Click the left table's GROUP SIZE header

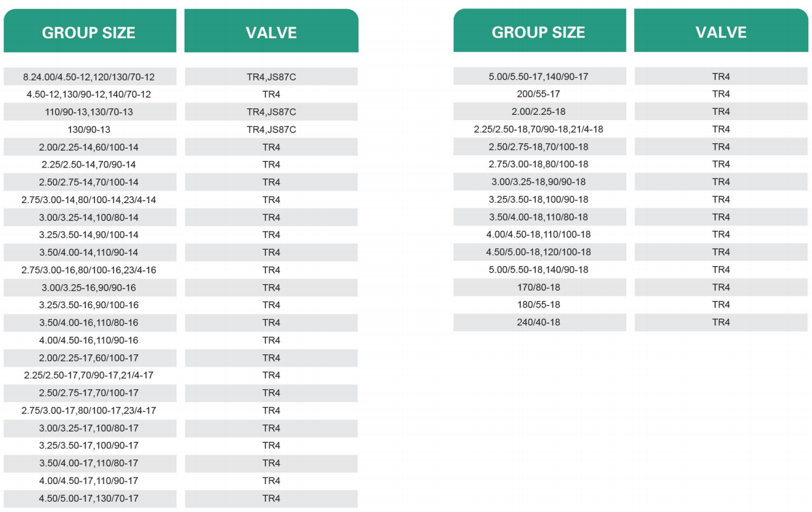[x=89, y=32]
